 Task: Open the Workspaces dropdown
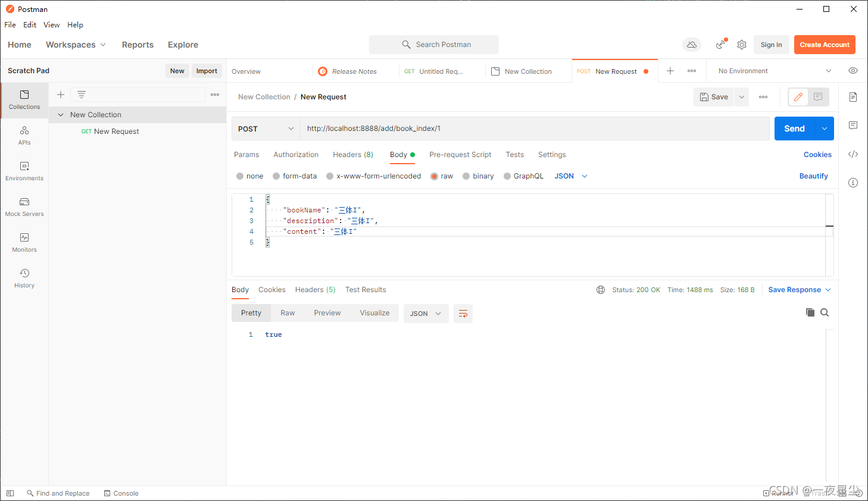tap(76, 45)
